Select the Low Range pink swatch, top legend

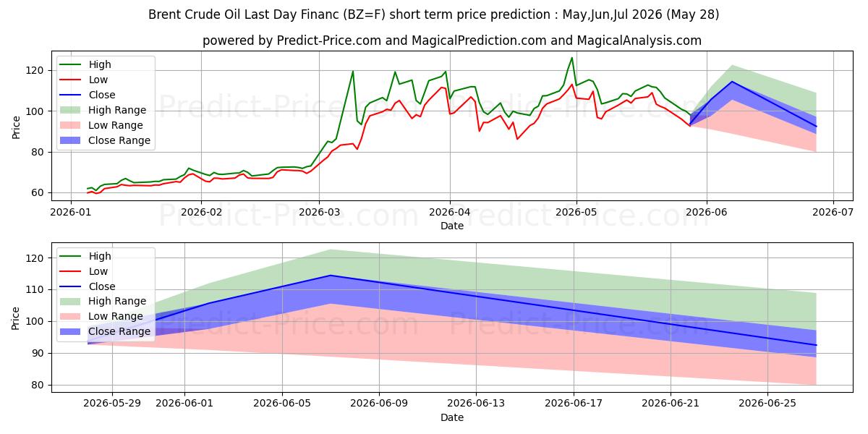72,126
